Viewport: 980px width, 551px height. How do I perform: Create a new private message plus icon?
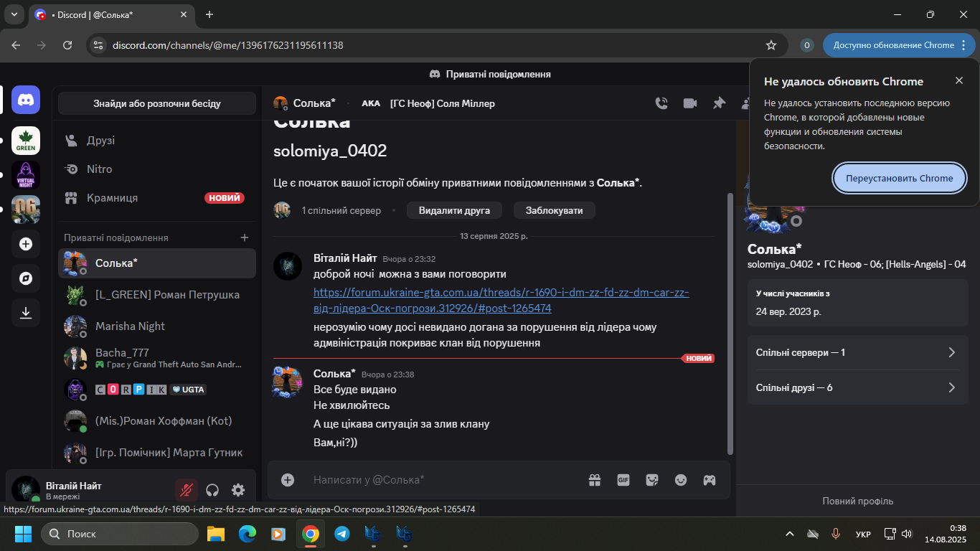[245, 237]
